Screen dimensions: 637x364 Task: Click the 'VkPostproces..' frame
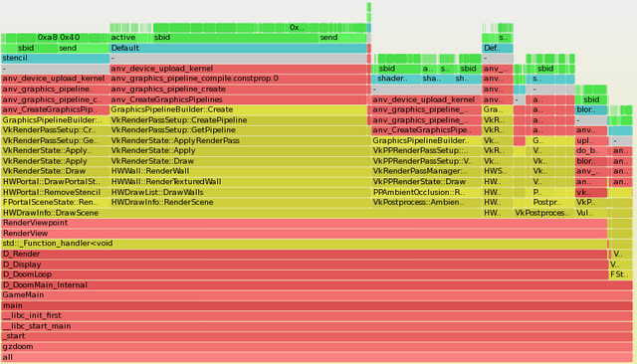tap(544, 213)
